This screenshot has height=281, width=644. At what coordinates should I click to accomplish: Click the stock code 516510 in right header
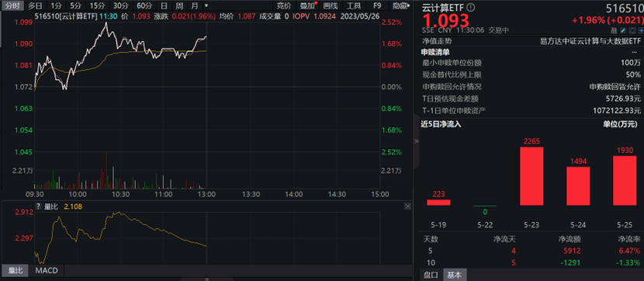click(x=624, y=8)
